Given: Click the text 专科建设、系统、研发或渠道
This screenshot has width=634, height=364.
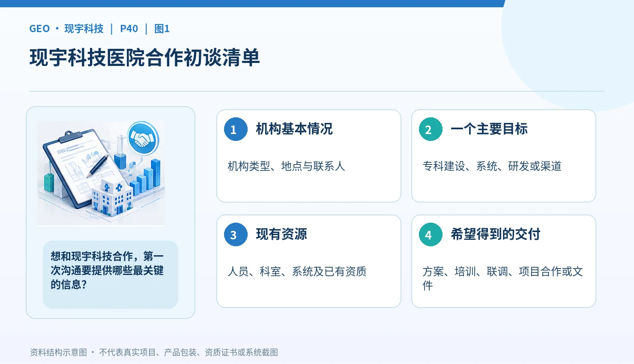Looking at the screenshot, I should (x=492, y=166).
